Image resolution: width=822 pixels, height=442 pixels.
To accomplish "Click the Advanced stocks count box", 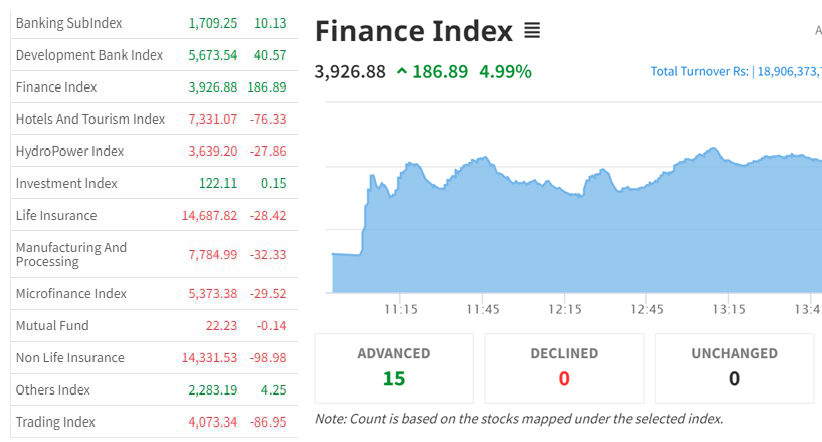I will 394,367.
